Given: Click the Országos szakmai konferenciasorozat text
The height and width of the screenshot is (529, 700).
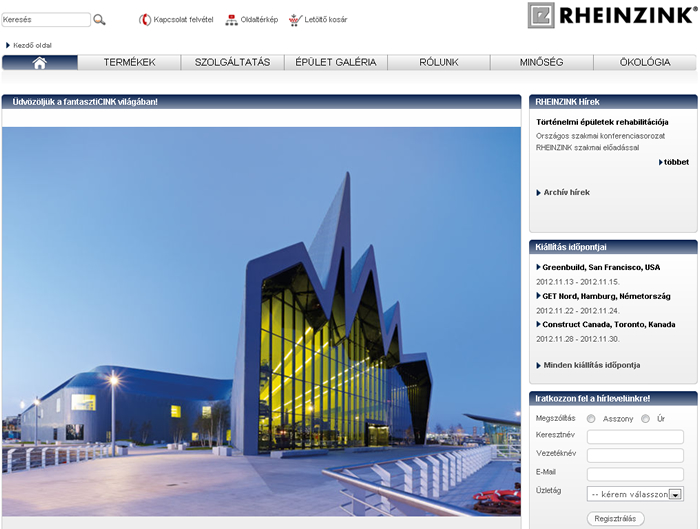Looking at the screenshot, I should (600, 136).
